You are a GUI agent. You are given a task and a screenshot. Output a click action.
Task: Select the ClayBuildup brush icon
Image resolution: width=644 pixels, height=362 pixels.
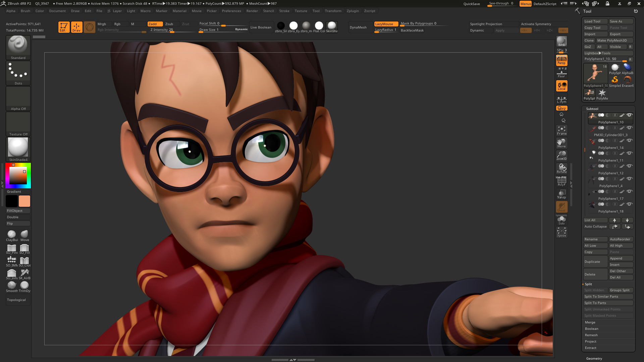click(x=12, y=236)
